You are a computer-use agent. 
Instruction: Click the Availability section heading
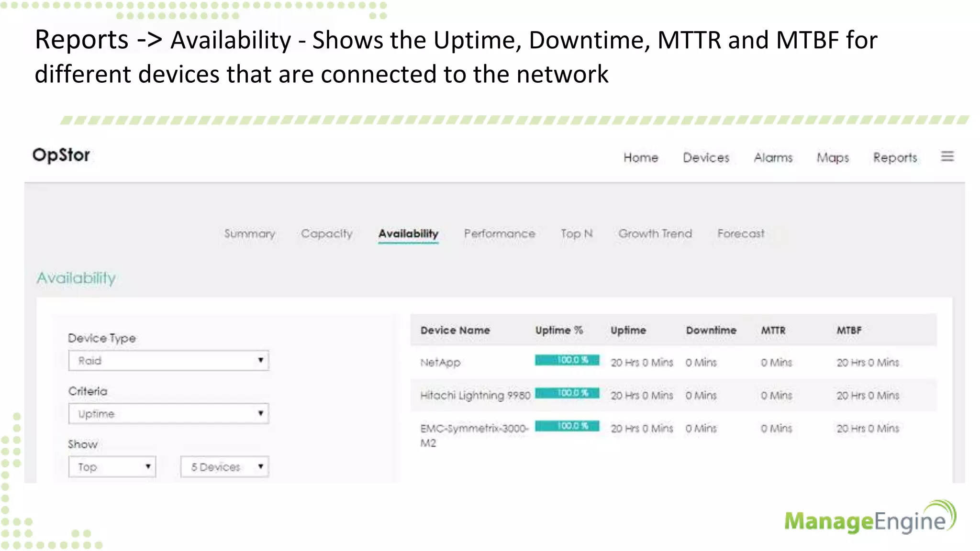click(76, 278)
